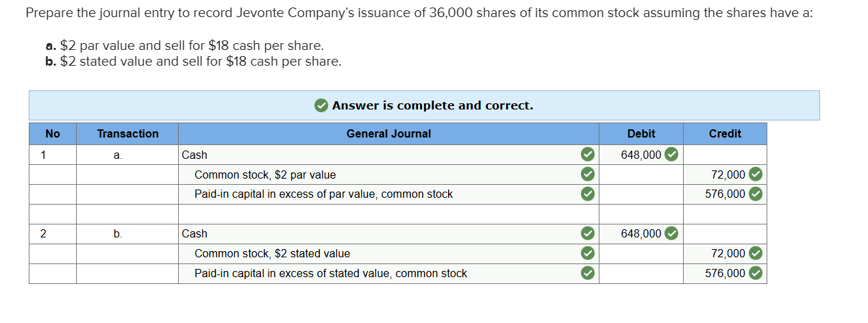Select the first Cash journal entry cell
Image resolution: width=868 pixels, height=323 pixels.
point(377,155)
